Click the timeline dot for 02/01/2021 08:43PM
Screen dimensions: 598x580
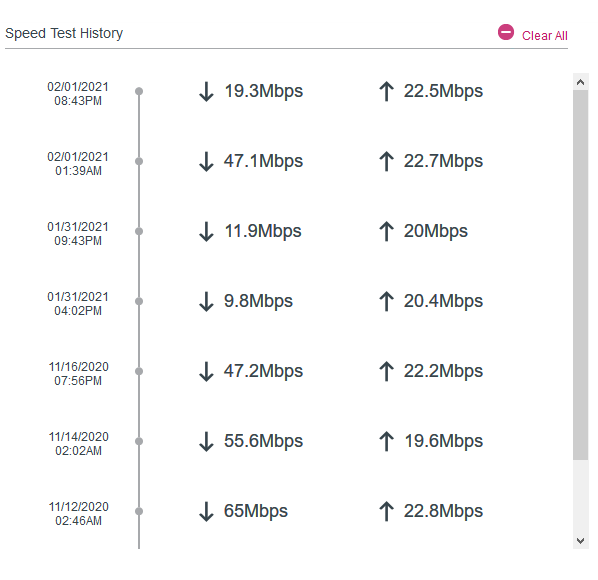click(139, 91)
